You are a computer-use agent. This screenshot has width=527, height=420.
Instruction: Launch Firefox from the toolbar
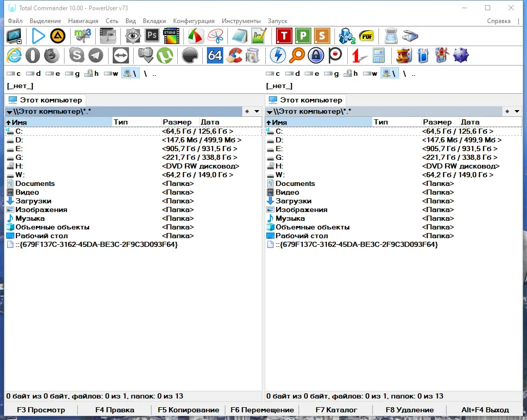click(52, 55)
